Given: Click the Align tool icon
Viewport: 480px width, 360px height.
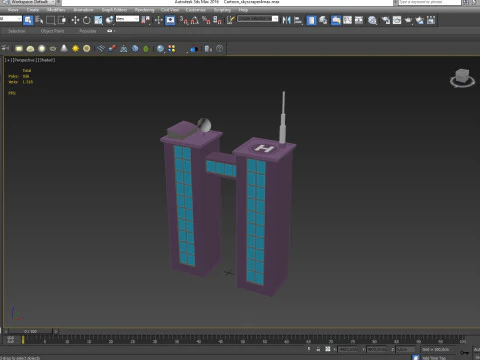Looking at the screenshot, I should coord(298,20).
